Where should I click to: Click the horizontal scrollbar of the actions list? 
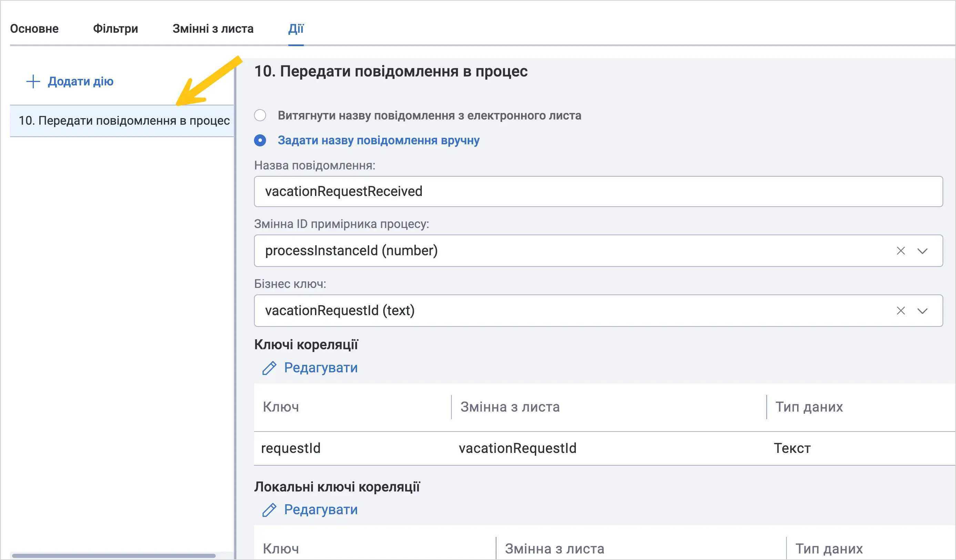coord(114,556)
